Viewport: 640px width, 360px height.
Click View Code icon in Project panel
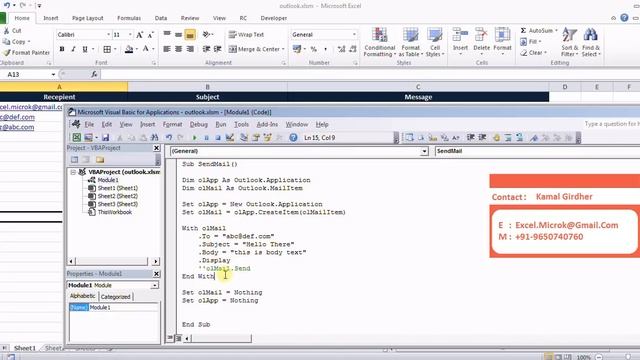pyautogui.click(x=74, y=160)
